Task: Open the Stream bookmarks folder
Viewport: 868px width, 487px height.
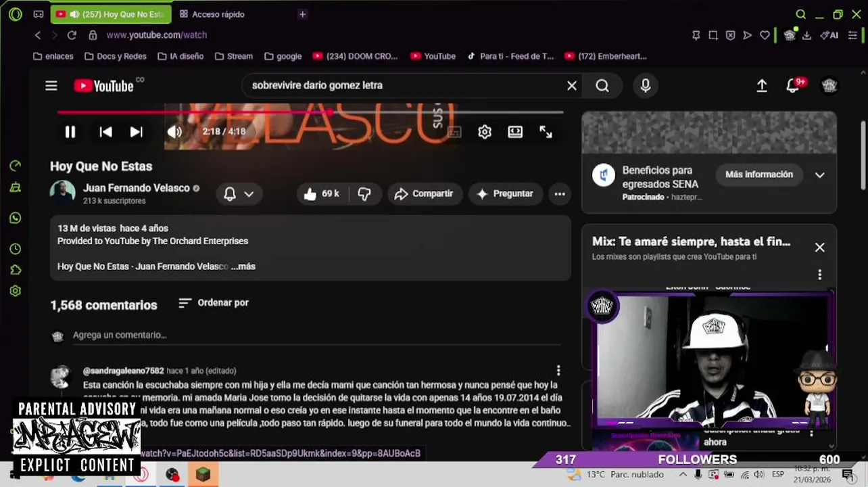Action: (x=234, y=56)
